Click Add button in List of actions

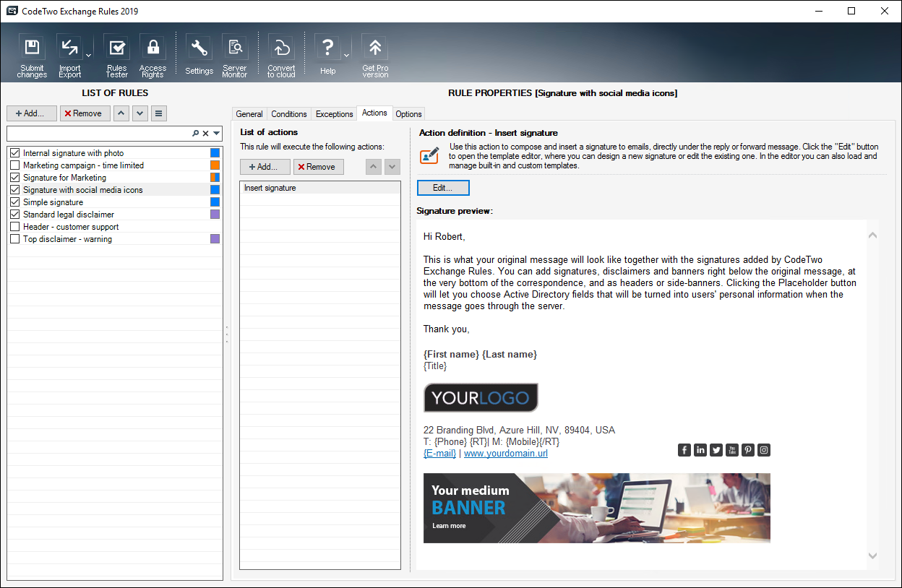coord(265,167)
